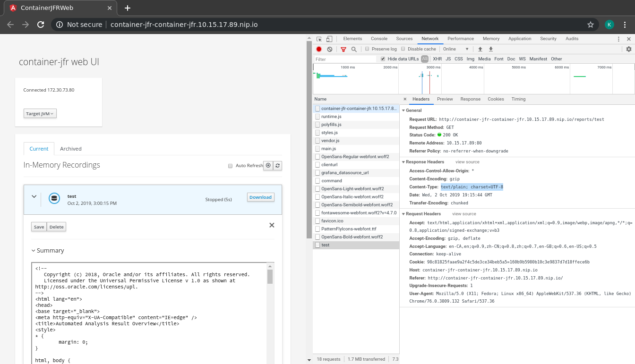Close the request details pane
The image size is (635, 364).
[405, 99]
